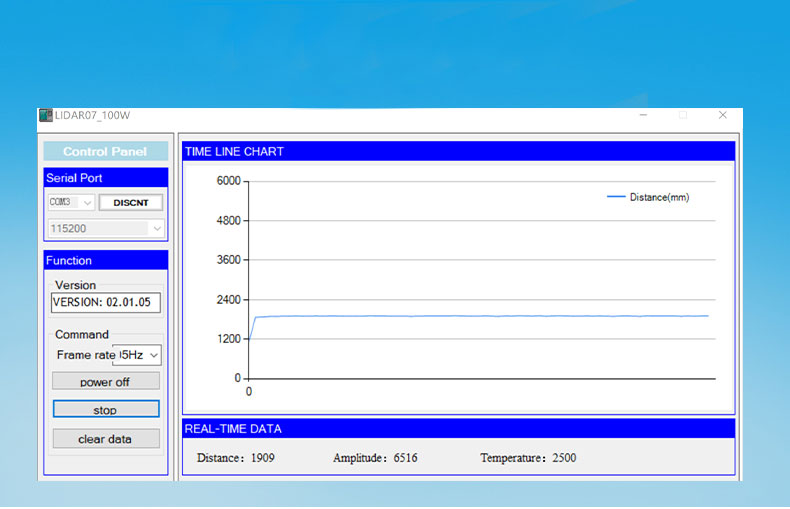Open the COM3 serial port dropdown
The width and height of the screenshot is (790, 509).
pos(87,203)
